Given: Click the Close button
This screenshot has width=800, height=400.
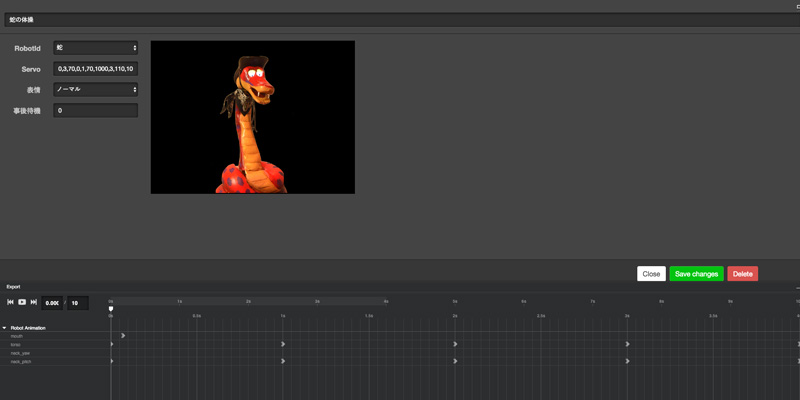Looking at the screenshot, I should click(651, 274).
